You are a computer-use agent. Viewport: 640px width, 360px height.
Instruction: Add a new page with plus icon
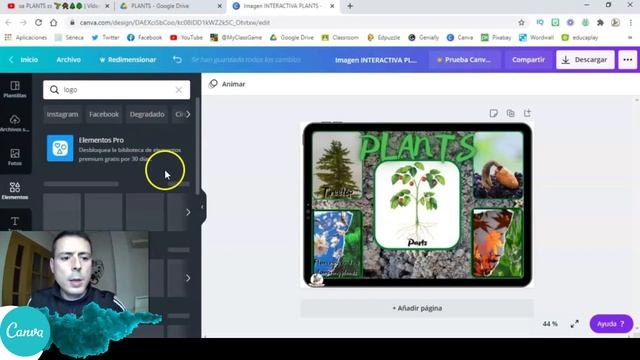coord(527,113)
